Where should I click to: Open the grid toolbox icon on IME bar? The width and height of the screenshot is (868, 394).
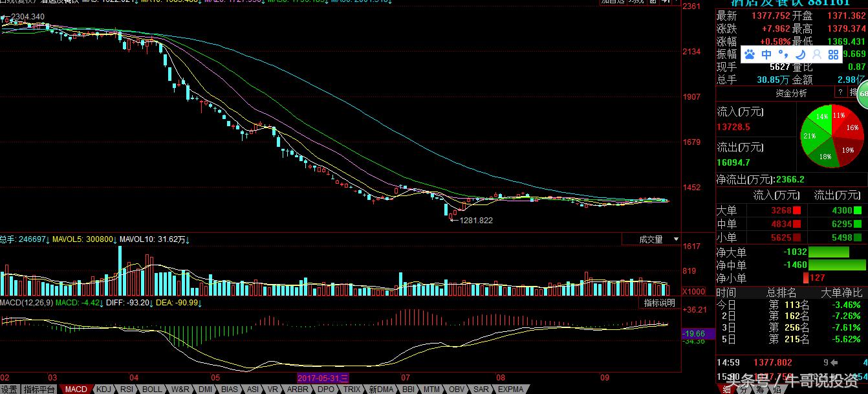pyautogui.click(x=833, y=55)
